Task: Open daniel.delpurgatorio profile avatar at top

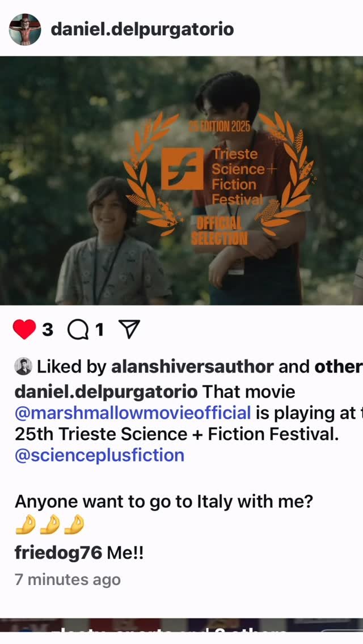Action: pyautogui.click(x=25, y=29)
